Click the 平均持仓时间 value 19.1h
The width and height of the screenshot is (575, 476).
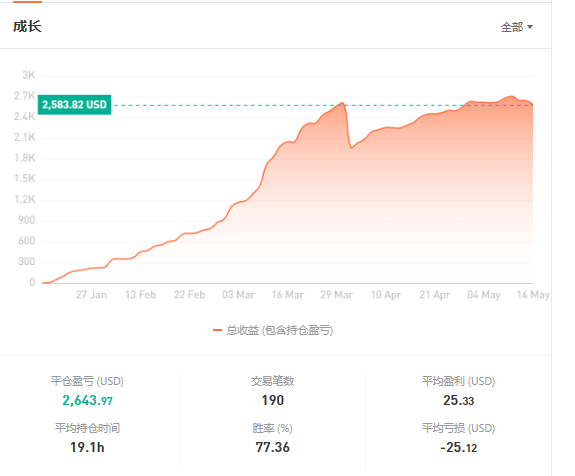(87, 447)
